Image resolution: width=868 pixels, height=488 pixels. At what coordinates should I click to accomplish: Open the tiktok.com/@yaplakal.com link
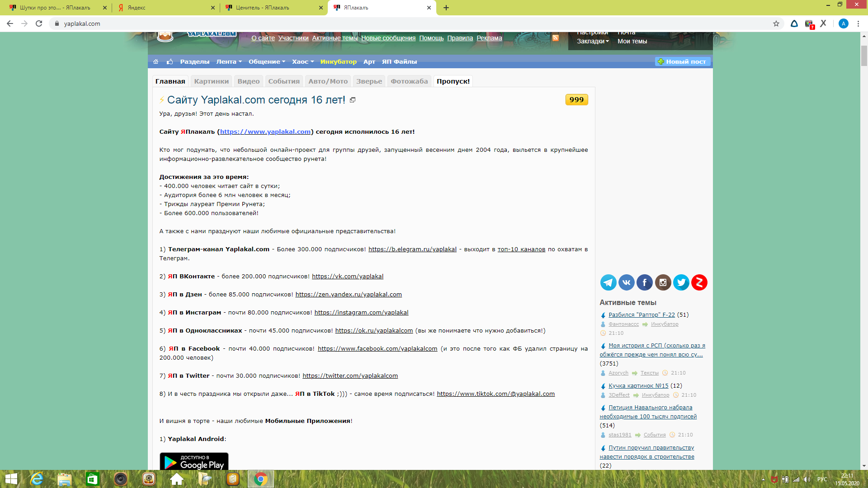pyautogui.click(x=496, y=394)
